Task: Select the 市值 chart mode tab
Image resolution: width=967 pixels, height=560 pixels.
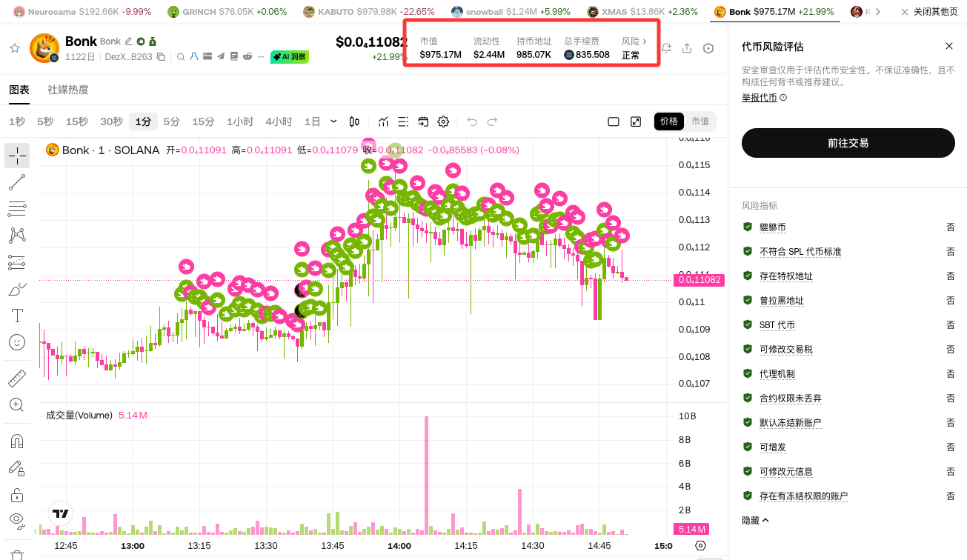Action: [x=700, y=121]
